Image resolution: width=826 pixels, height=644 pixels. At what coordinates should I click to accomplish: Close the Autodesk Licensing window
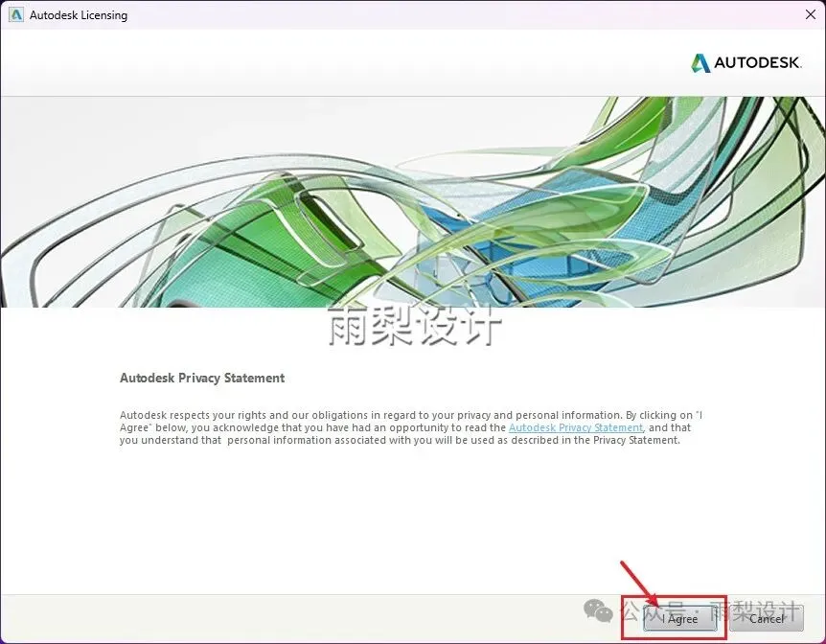click(x=811, y=14)
